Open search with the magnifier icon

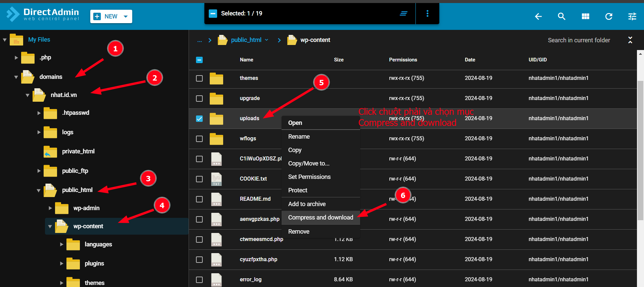click(x=561, y=16)
